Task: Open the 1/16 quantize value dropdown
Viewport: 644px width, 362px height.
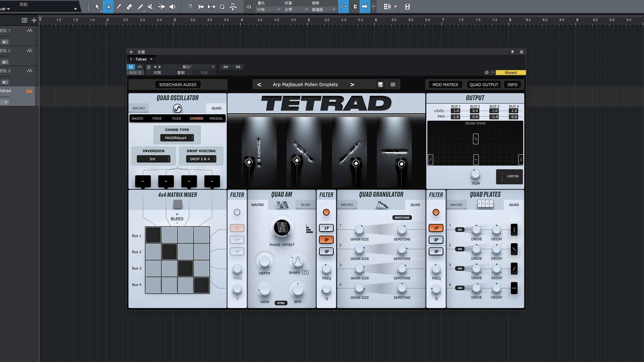Action: click(268, 9)
